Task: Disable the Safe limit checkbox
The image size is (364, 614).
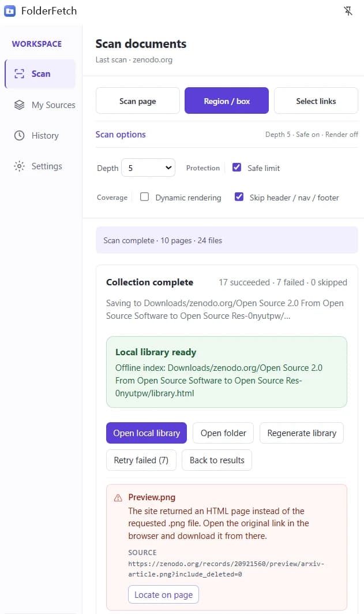Action: click(x=237, y=167)
